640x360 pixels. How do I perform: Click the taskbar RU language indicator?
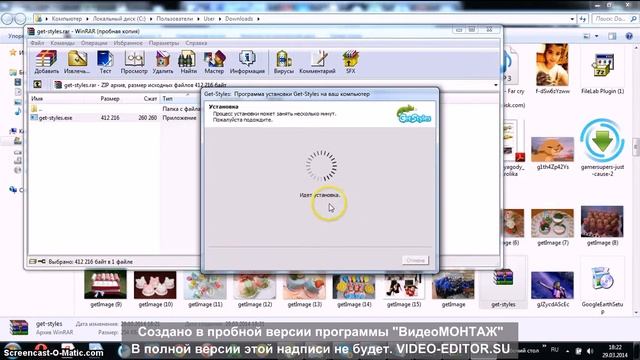554,350
